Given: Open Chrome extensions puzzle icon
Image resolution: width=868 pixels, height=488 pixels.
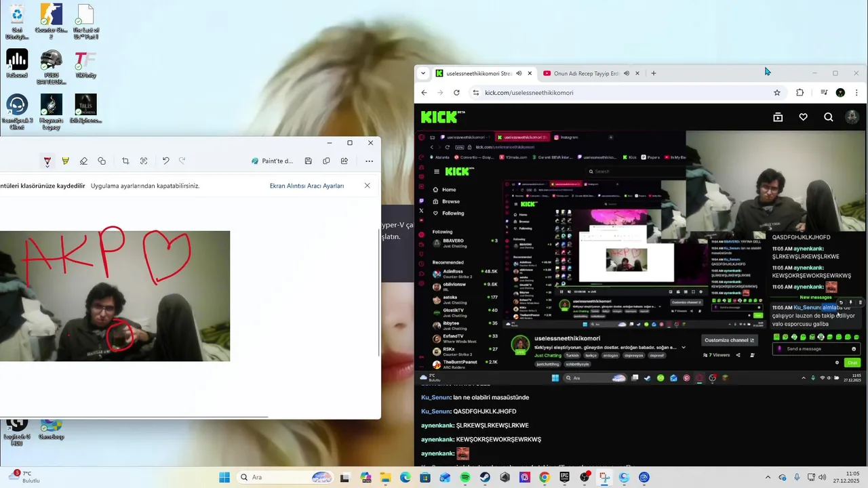Looking at the screenshot, I should click(800, 93).
